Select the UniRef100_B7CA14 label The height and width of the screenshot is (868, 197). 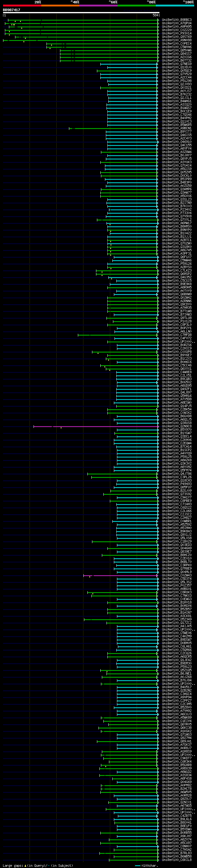pos(177,447)
